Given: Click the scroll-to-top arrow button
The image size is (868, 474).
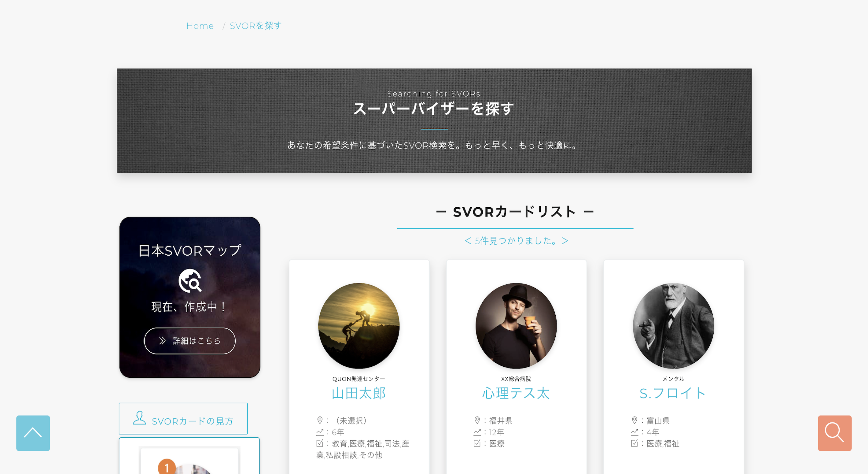Looking at the screenshot, I should (x=33, y=433).
